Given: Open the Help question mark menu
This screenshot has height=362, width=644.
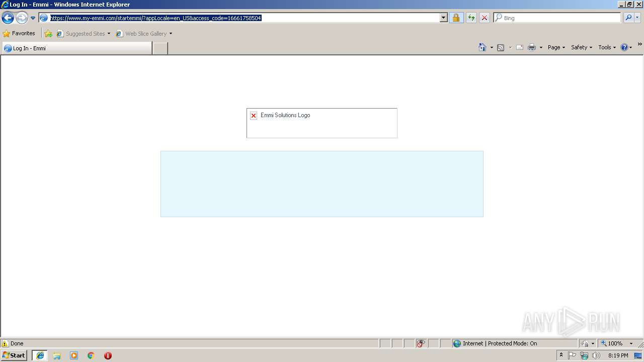Looking at the screenshot, I should (x=626, y=47).
